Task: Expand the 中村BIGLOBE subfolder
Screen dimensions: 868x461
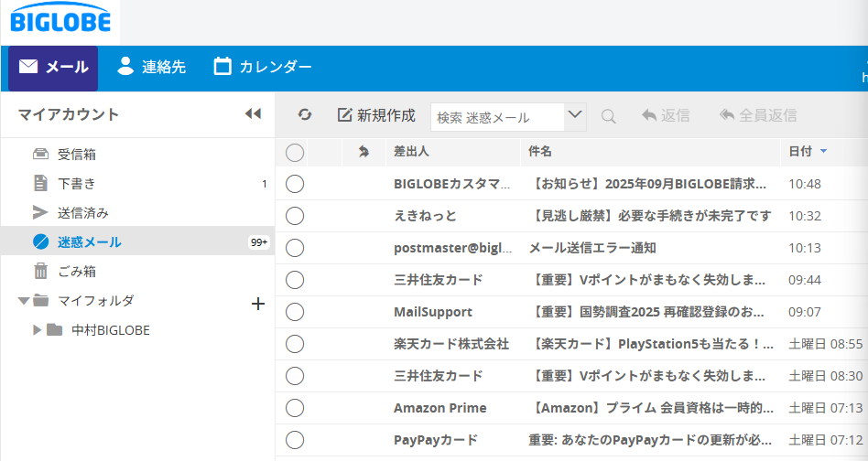Action: coord(38,330)
